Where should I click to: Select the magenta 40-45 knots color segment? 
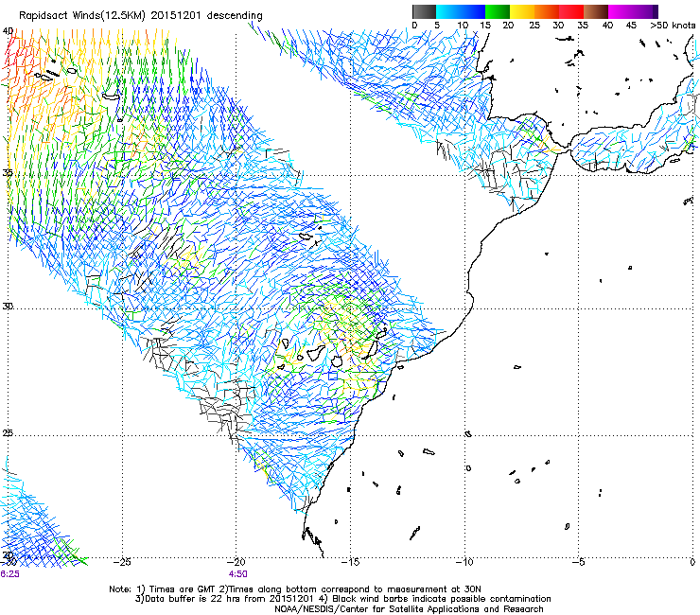point(621,11)
